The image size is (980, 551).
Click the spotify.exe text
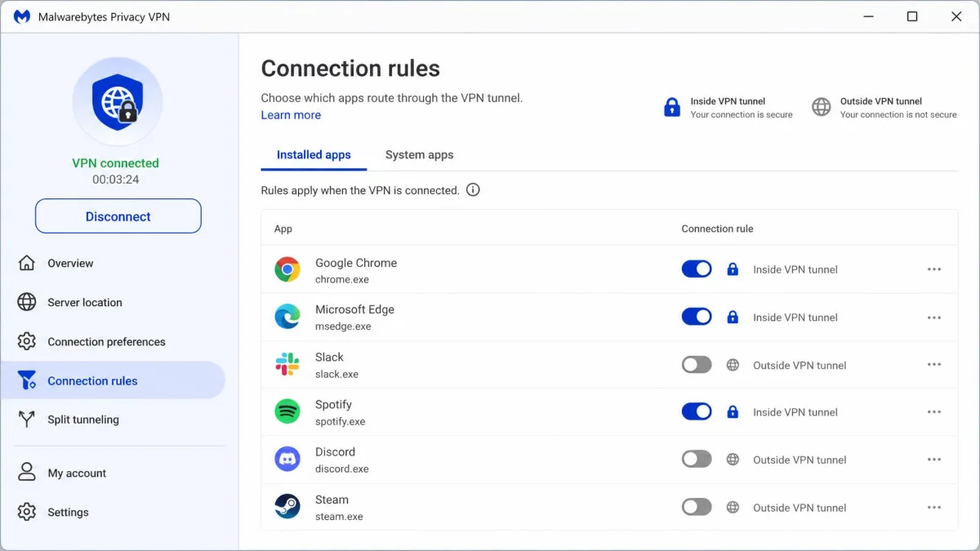point(340,422)
